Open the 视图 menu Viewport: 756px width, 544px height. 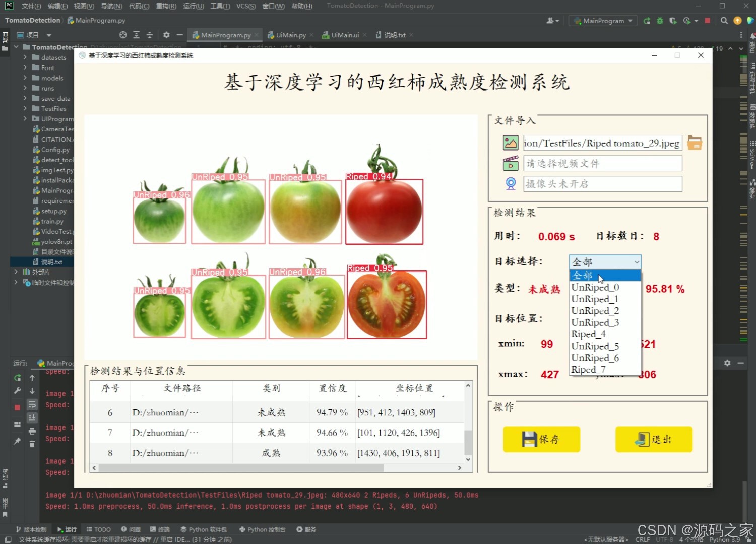point(83,6)
